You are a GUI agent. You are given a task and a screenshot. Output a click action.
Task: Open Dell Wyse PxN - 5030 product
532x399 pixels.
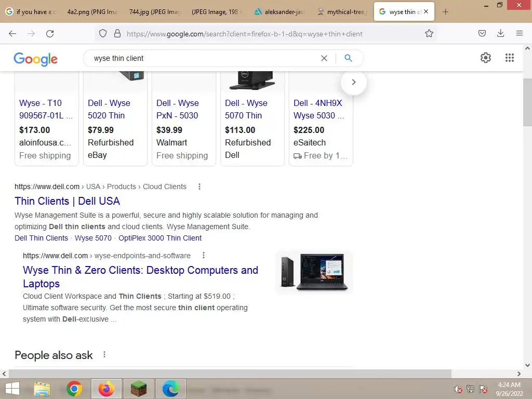[x=178, y=109]
